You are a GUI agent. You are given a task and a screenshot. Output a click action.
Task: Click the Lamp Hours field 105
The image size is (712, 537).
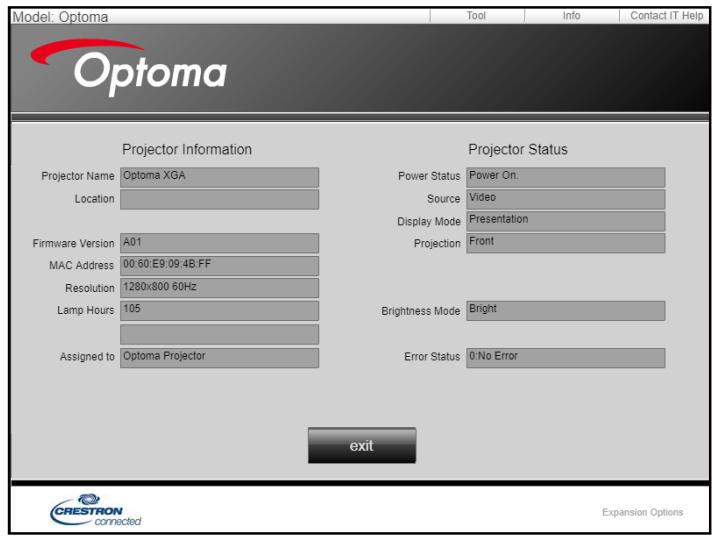click(x=219, y=310)
